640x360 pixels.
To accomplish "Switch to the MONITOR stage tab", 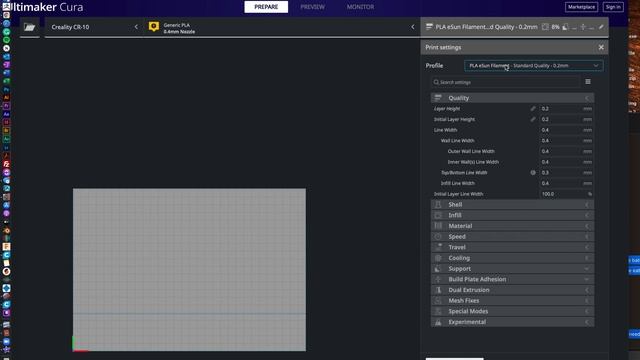I will [360, 7].
